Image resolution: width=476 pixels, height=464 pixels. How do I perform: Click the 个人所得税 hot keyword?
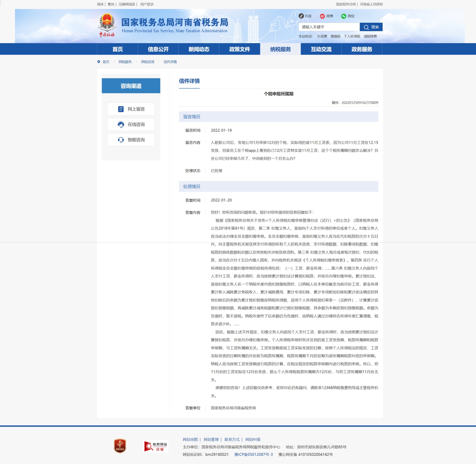(352, 36)
